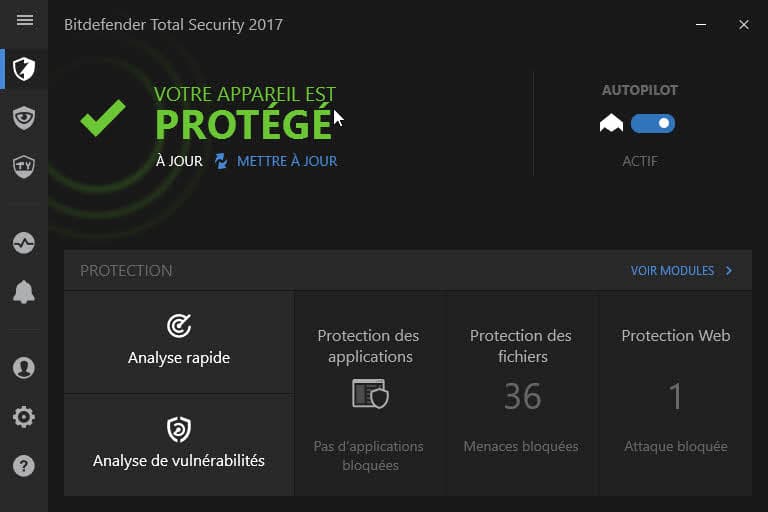Click the update refresh arrows icon
This screenshot has width=768, height=512.
click(221, 161)
